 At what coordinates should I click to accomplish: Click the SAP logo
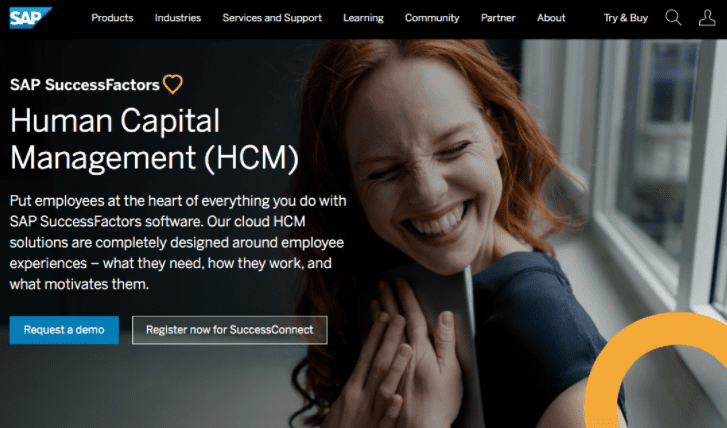31,18
